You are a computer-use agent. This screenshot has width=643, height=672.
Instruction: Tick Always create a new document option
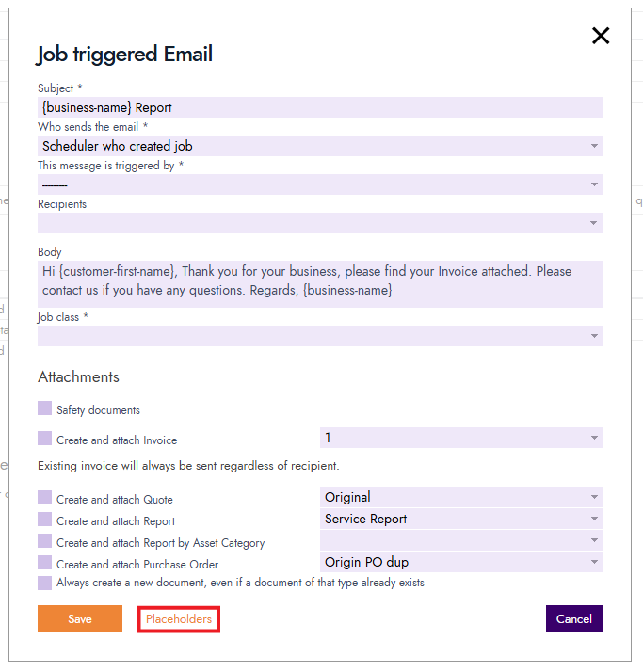[x=44, y=583]
